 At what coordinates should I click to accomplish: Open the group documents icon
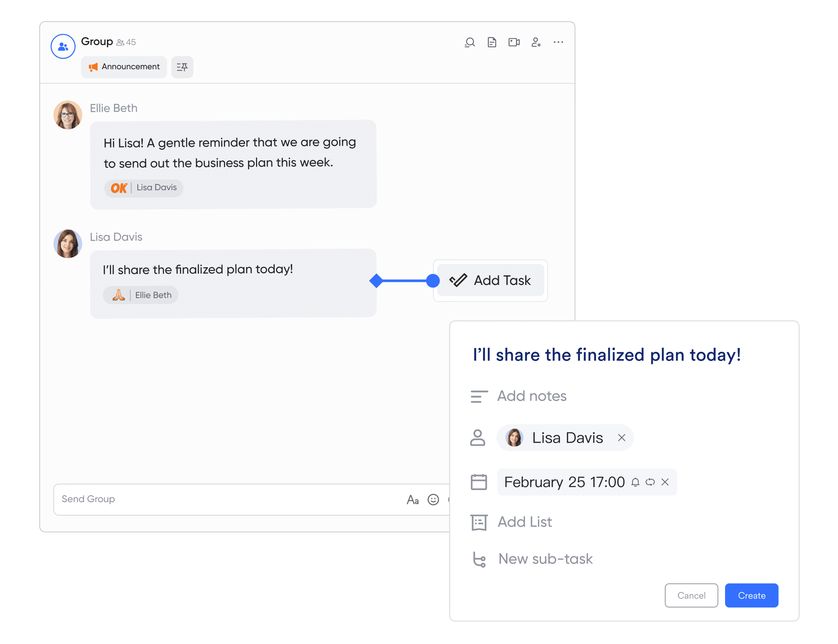(492, 42)
